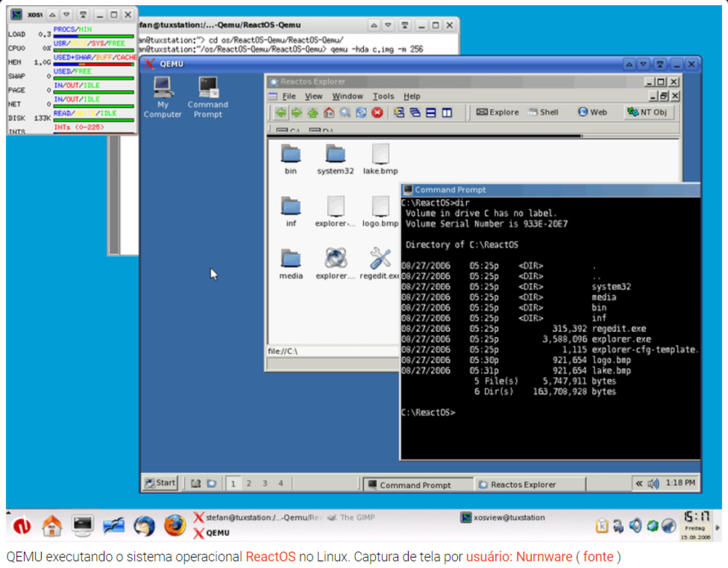
Task: Click the Command Prompt window title bar
Action: pyautogui.click(x=550, y=190)
